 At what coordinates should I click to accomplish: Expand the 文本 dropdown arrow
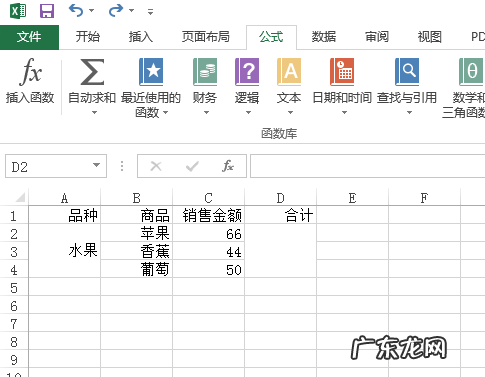[290, 113]
